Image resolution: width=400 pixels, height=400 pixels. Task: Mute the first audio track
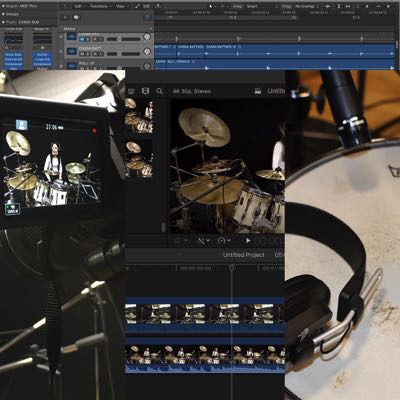(82, 39)
